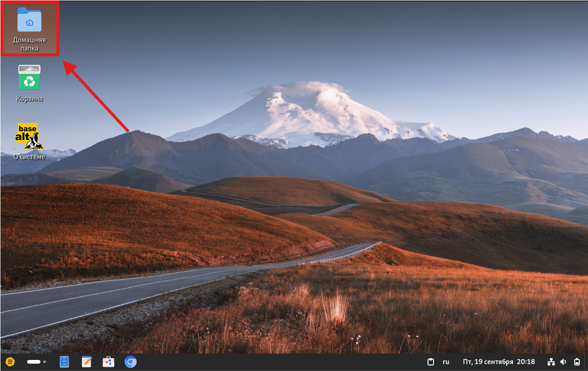Launch the text editor notepad icon
588x371 pixels.
(86, 362)
